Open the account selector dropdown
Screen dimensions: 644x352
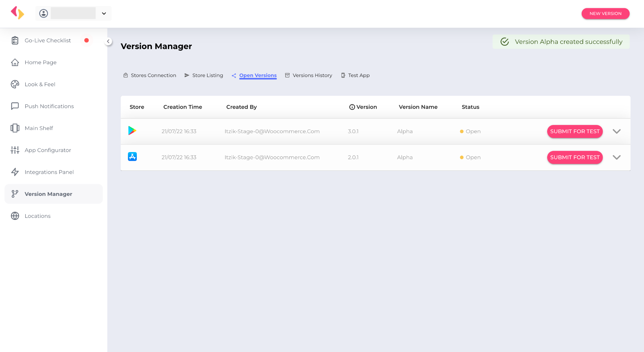[104, 14]
